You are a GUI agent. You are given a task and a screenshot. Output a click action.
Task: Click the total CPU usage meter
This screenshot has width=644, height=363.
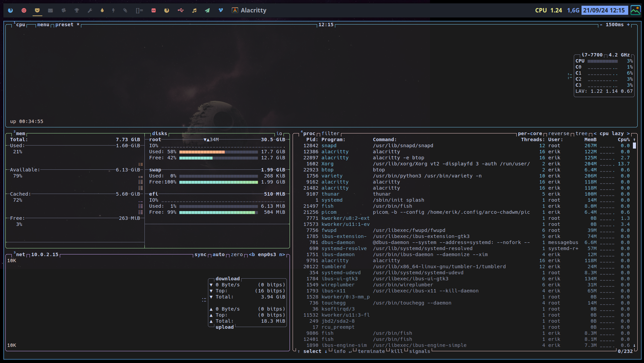(602, 61)
